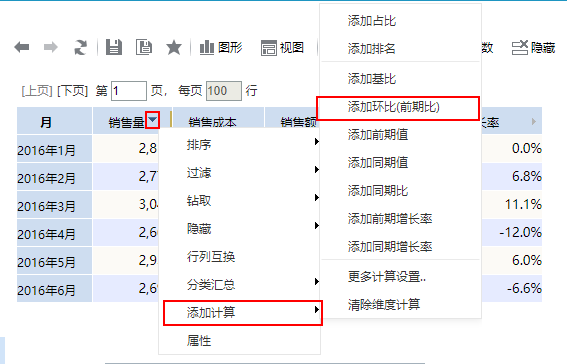Open the 销售量 column dropdown arrow

click(x=153, y=120)
